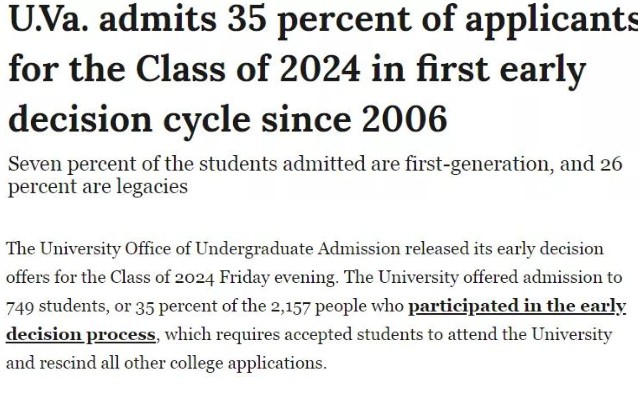Click 'first-generation' in the subheadline
642x396 pixels.
(x=479, y=164)
